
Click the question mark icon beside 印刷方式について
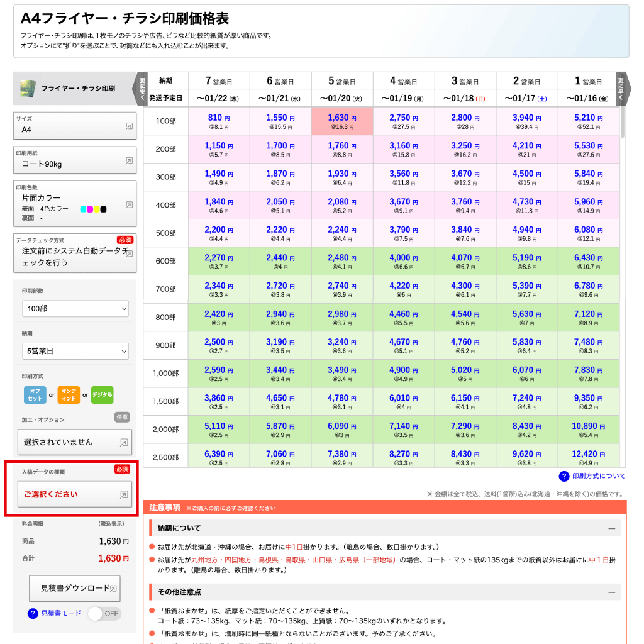tap(564, 476)
